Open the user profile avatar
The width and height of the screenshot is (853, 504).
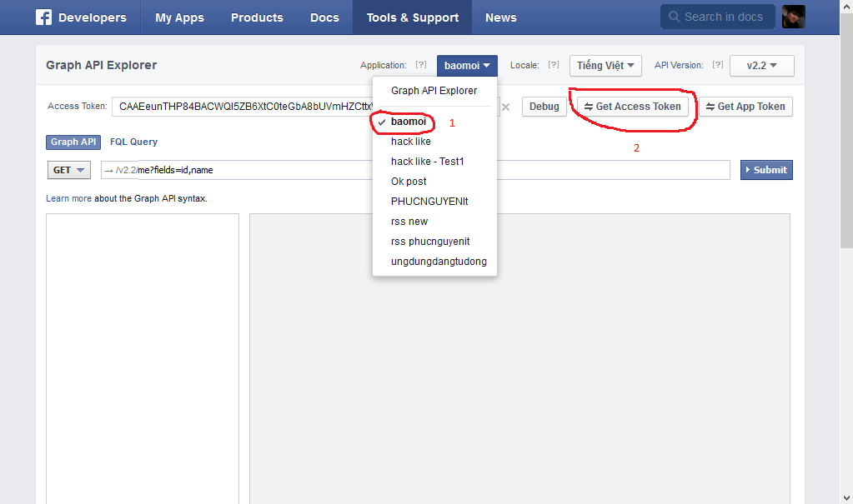793,17
